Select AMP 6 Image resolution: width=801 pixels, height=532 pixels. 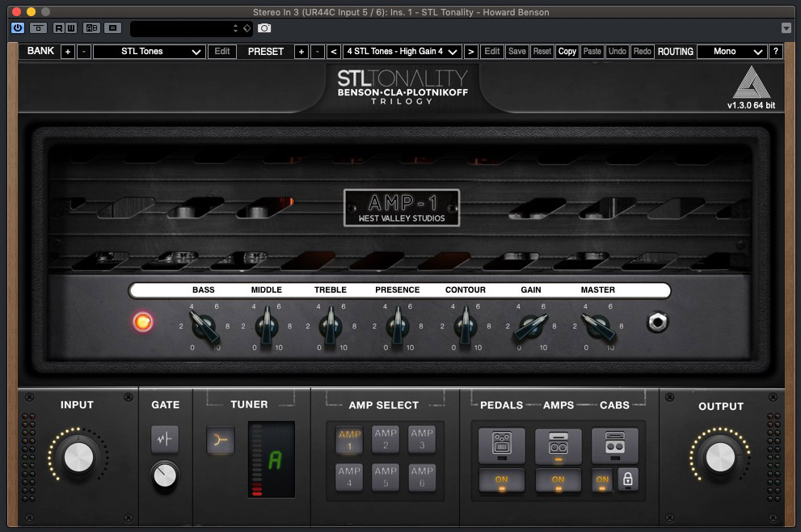point(422,477)
